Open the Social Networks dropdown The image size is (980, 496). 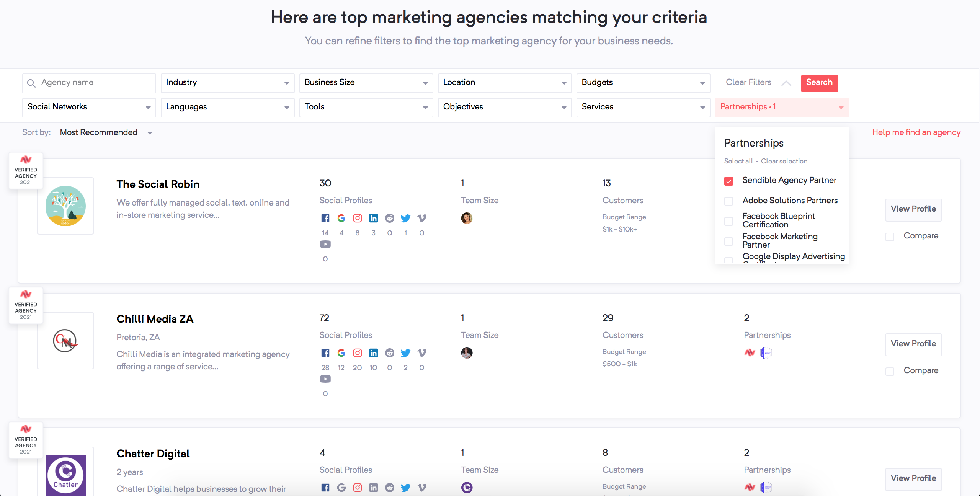coord(89,108)
